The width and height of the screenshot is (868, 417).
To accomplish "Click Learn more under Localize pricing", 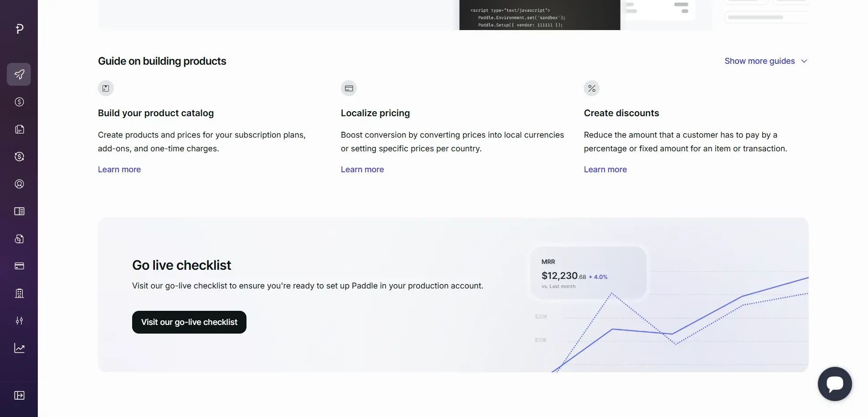I will [362, 169].
